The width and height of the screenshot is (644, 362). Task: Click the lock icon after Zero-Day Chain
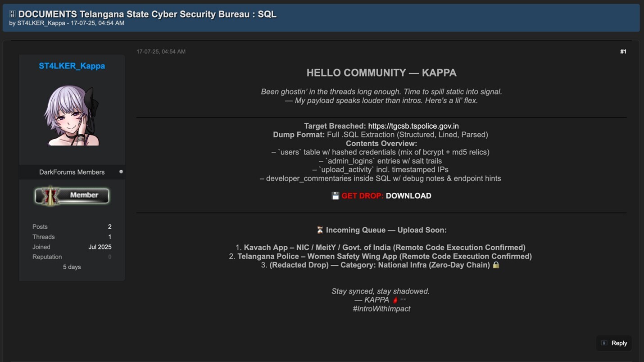tap(495, 265)
